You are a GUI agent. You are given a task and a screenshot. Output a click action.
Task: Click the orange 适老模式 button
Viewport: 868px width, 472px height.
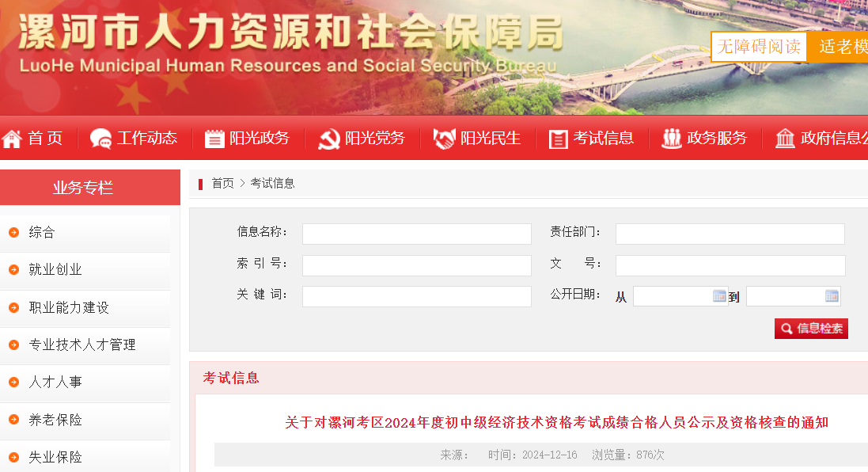click(838, 47)
